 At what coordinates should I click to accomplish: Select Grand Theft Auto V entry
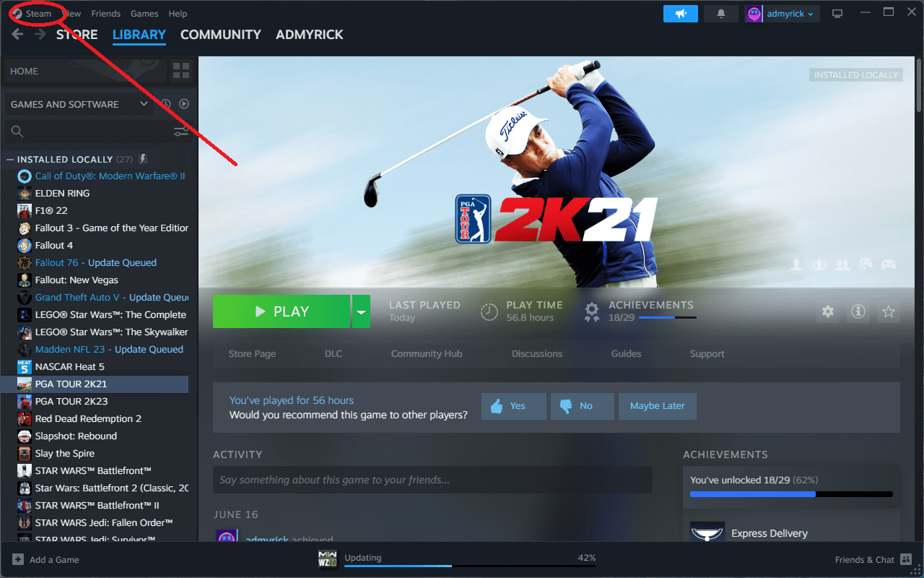point(102,298)
